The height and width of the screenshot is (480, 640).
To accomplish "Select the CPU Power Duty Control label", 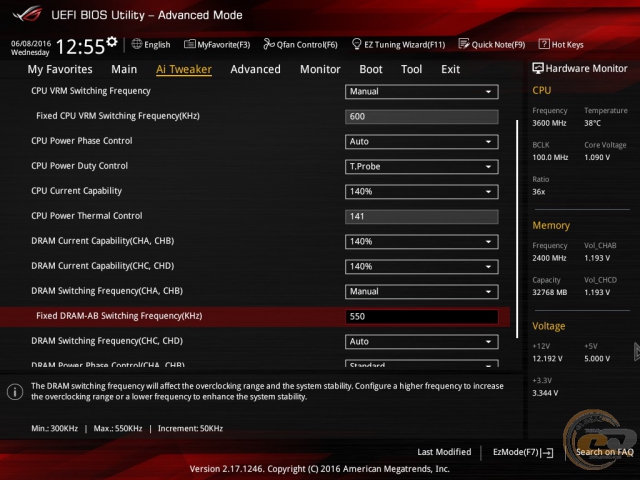I will click(x=80, y=166).
